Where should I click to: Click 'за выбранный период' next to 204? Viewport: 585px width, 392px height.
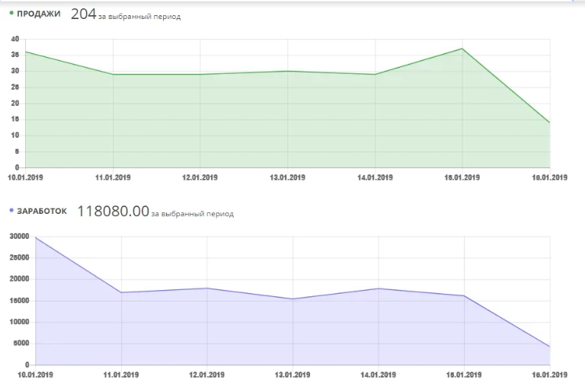139,17
